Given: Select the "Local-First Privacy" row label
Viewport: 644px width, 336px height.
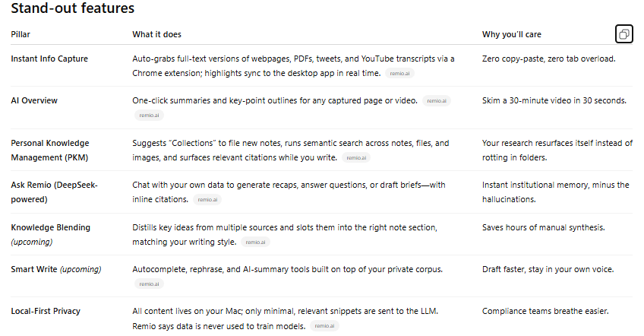Looking at the screenshot, I should pyautogui.click(x=46, y=312).
